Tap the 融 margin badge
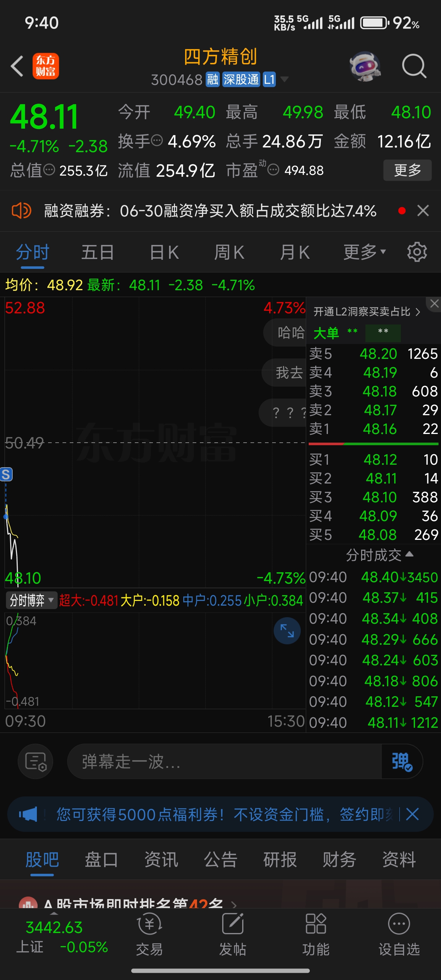 click(213, 79)
